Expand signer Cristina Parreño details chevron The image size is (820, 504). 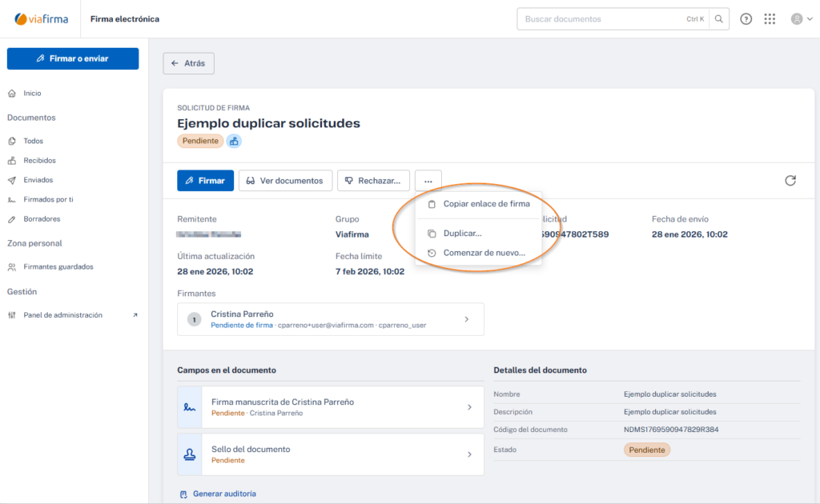[x=467, y=319]
